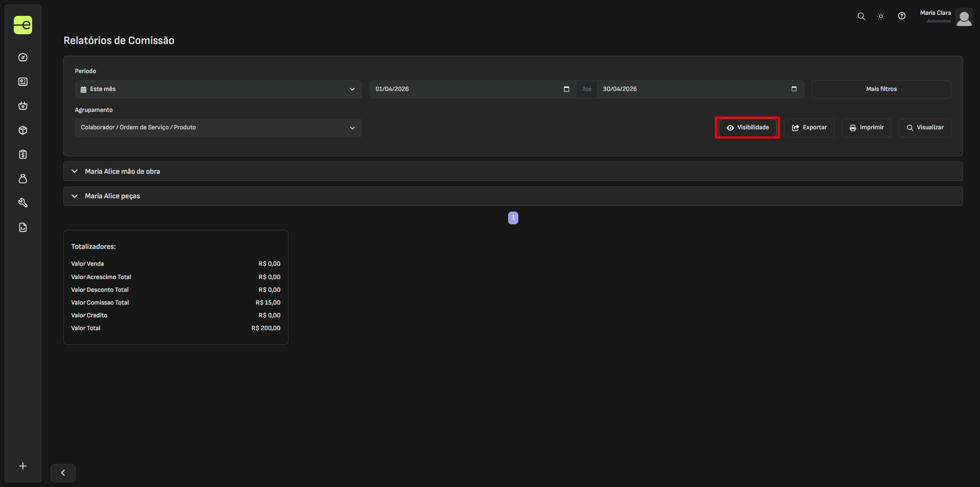Click the ID card icon in sidebar
Image resolution: width=980 pixels, height=487 pixels.
(x=23, y=82)
